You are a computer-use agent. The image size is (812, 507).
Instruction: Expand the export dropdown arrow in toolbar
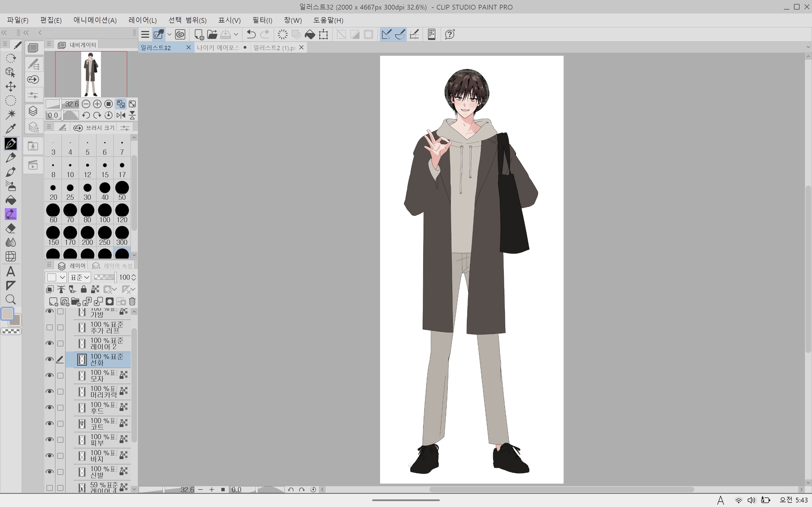(x=236, y=34)
